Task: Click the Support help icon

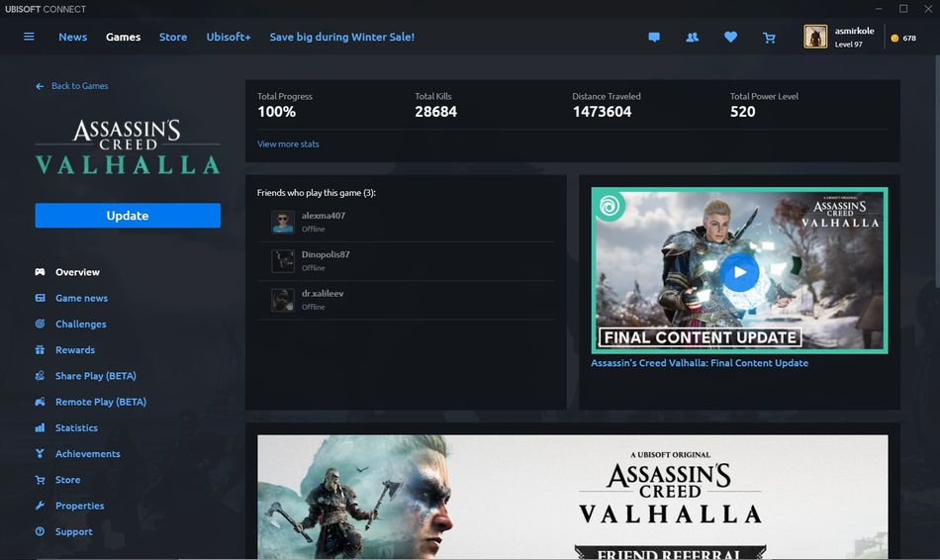Action: pos(40,531)
